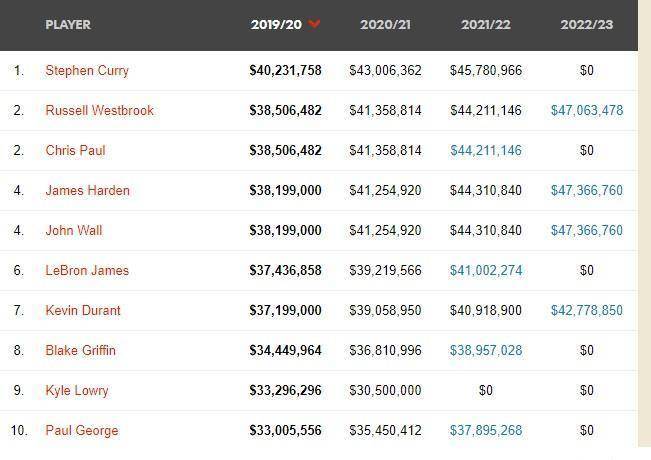Select the James Harden link

coord(88,190)
